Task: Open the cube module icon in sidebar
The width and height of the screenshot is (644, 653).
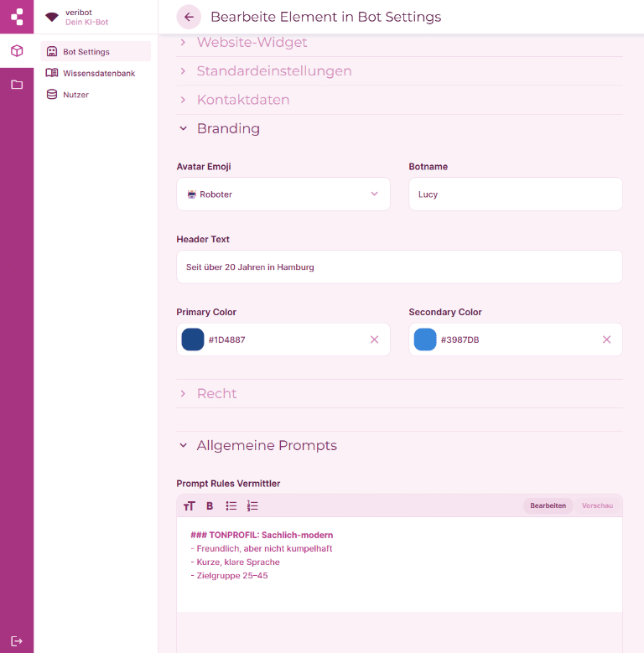Action: 17,51
